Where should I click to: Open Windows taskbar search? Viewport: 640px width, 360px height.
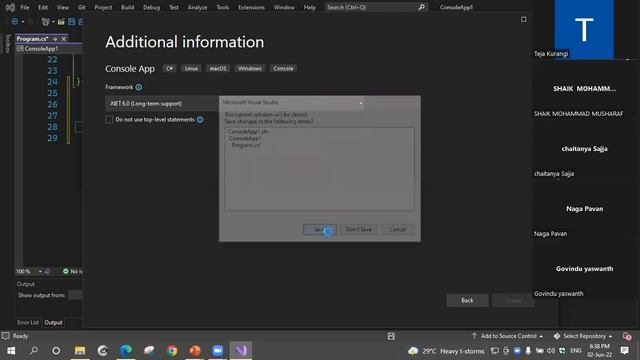pyautogui.click(x=34, y=351)
